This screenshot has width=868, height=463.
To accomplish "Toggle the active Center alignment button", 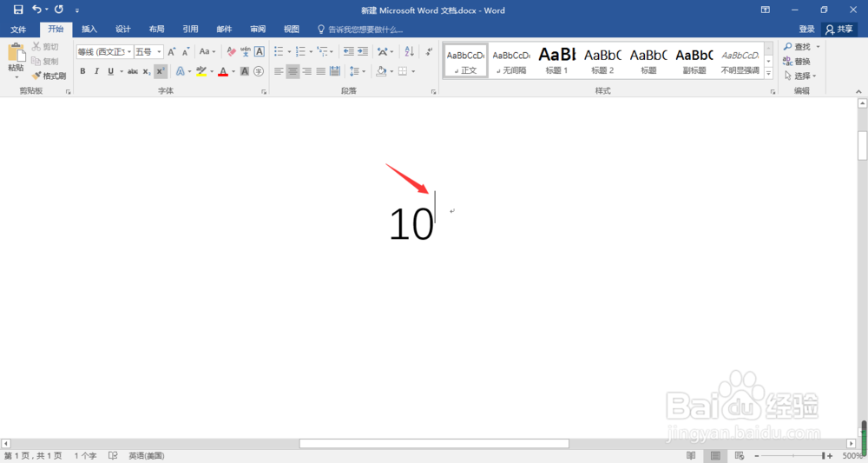I will coord(293,71).
